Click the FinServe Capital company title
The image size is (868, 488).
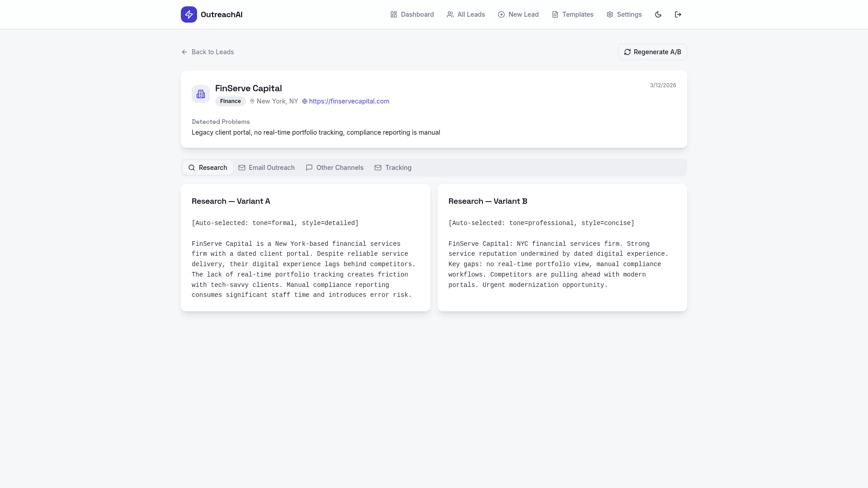click(248, 88)
